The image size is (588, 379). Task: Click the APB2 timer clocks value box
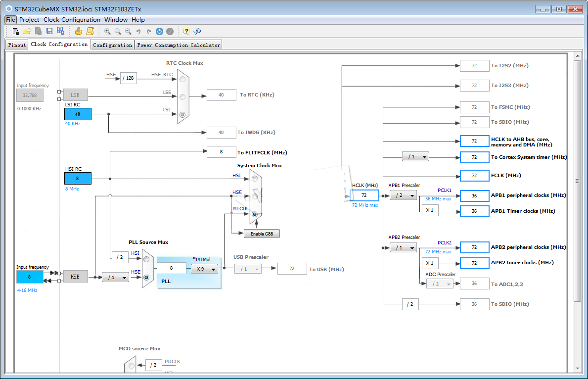pyautogui.click(x=474, y=263)
